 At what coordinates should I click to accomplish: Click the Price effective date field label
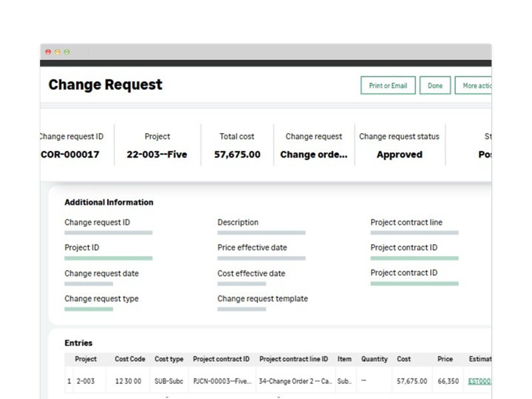[252, 247]
